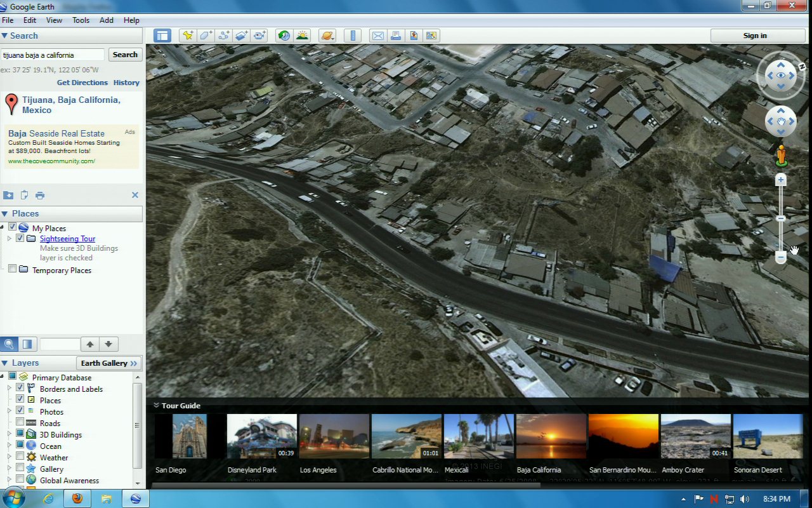
Task: Check the Temporary Places checkbox
Action: click(x=12, y=269)
